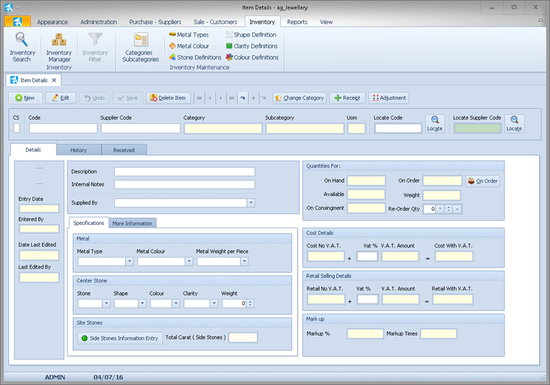The height and width of the screenshot is (385, 550).
Task: Open Metal Types definitions
Action: [189, 35]
